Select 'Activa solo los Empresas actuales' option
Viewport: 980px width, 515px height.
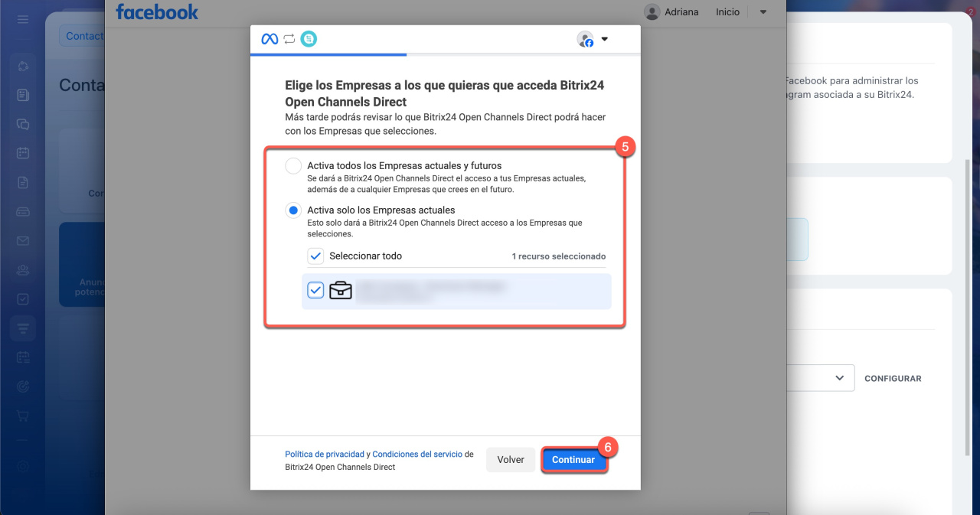point(293,210)
